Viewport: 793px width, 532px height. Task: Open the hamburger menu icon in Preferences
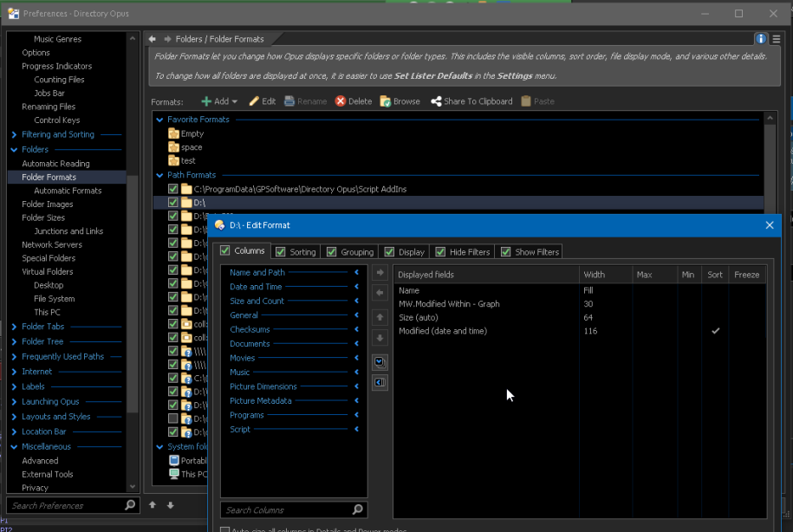[777, 39]
